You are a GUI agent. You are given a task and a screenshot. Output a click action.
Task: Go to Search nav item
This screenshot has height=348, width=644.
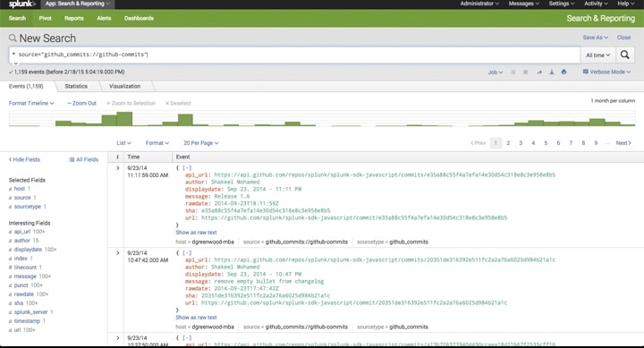17,19
